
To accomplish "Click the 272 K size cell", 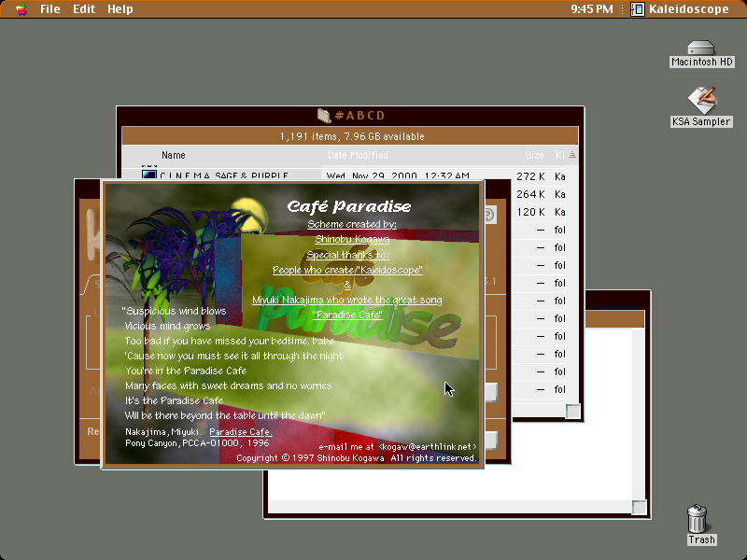I will tap(530, 176).
